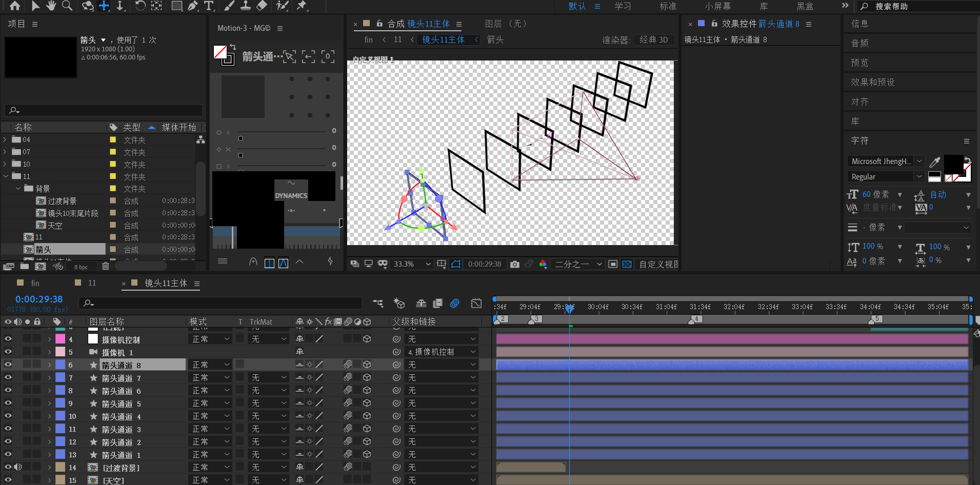Toggle preserve transparency box for 箭头通道 8
The height and width of the screenshot is (485, 980).
pos(240,364)
